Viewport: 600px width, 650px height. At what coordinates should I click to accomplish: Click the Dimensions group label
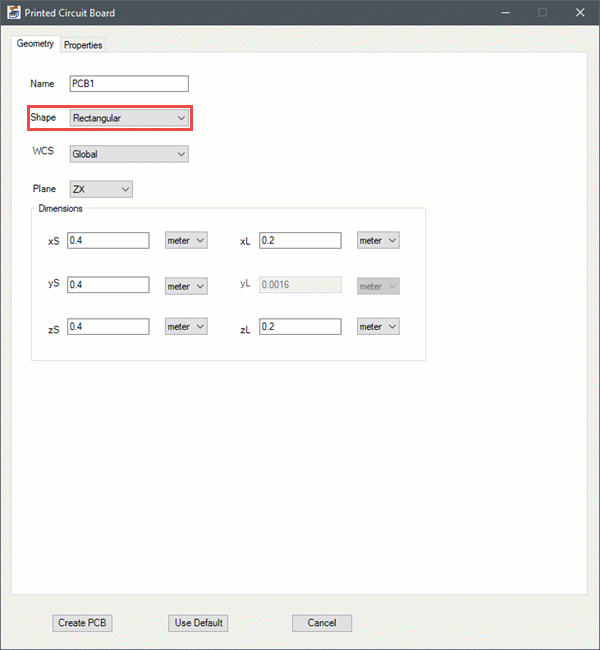click(x=61, y=209)
